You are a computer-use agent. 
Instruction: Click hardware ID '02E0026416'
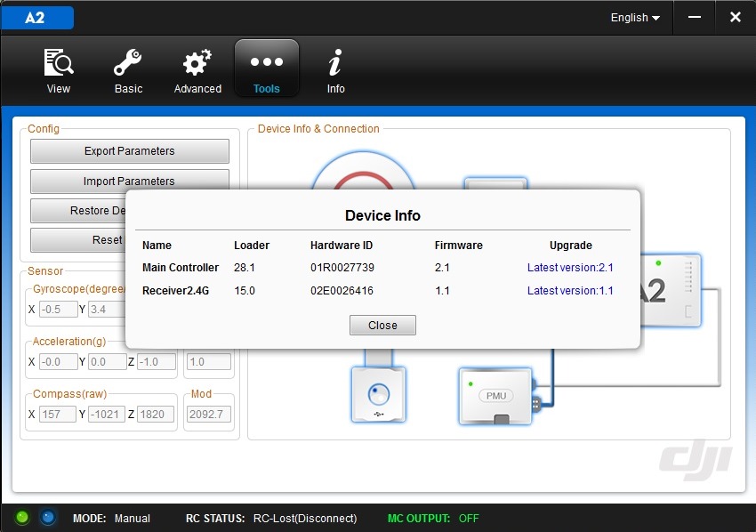tap(342, 290)
